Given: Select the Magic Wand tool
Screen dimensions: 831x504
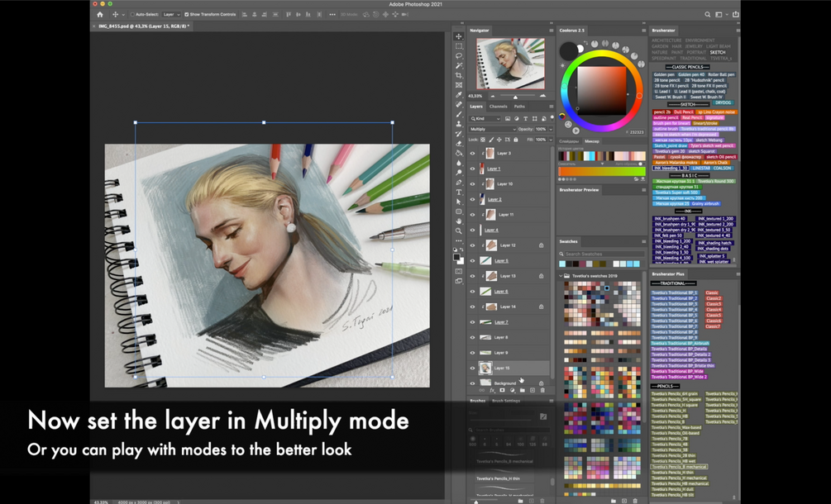Looking at the screenshot, I should pyautogui.click(x=459, y=65).
